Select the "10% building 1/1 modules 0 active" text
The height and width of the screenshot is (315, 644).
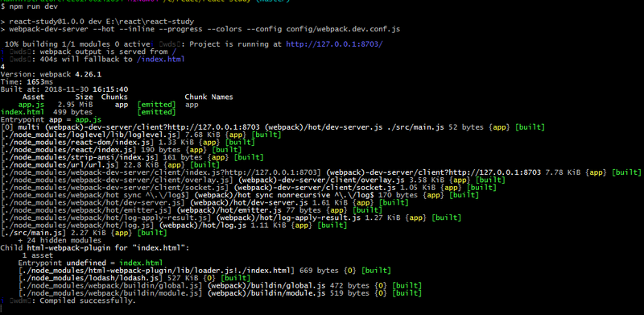pyautogui.click(x=77, y=44)
